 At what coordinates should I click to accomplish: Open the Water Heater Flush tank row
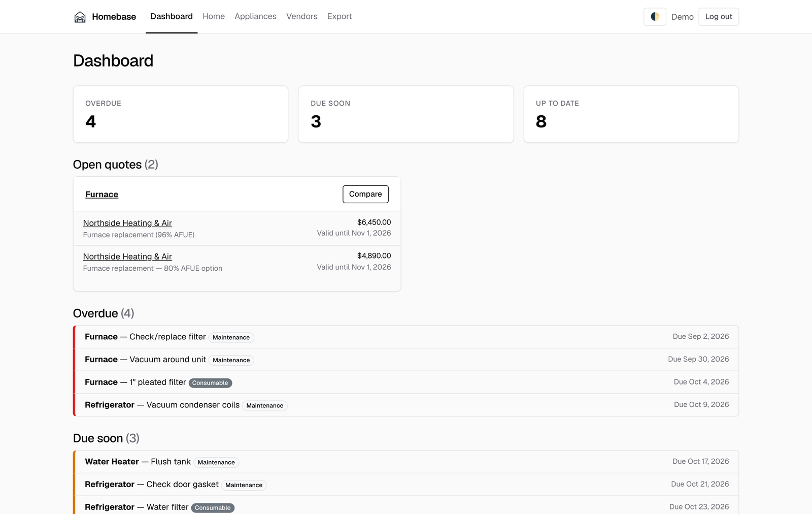(x=406, y=462)
